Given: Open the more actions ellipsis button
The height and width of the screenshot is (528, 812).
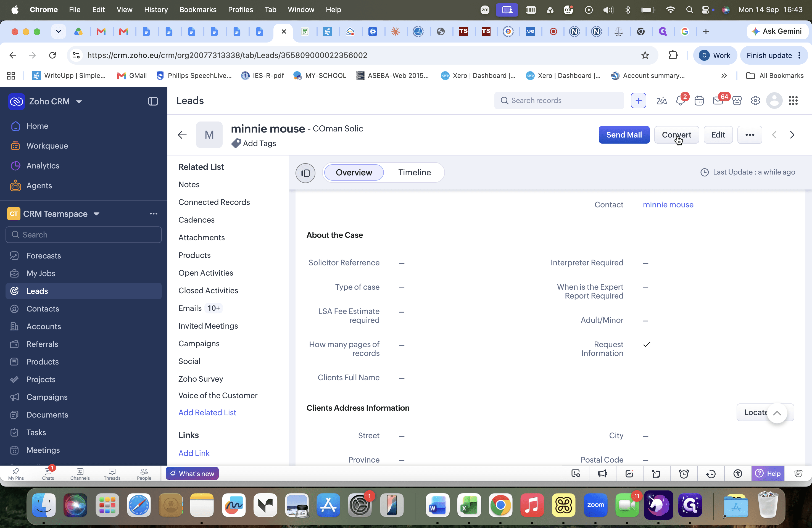Looking at the screenshot, I should tap(750, 135).
